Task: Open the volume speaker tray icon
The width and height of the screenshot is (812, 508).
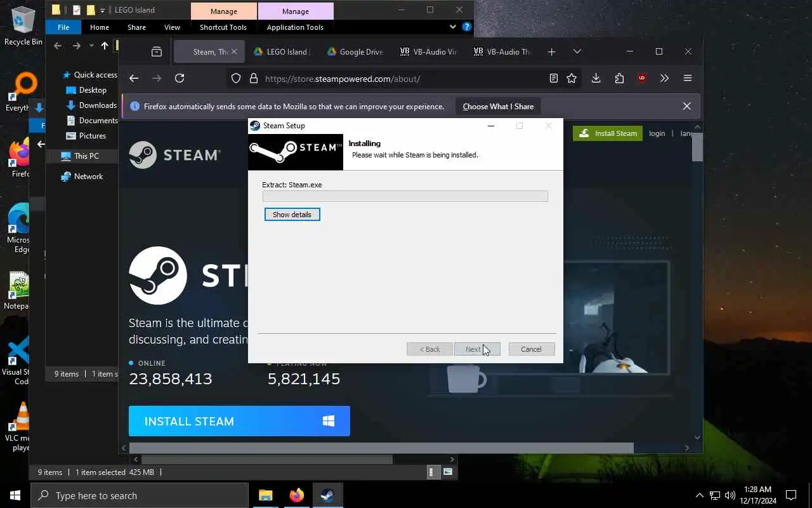Action: (730, 495)
